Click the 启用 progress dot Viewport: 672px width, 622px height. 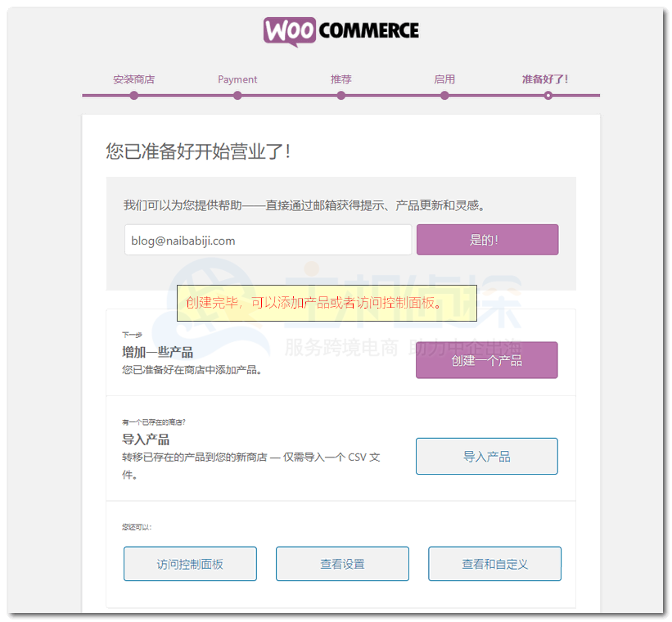coord(444,96)
